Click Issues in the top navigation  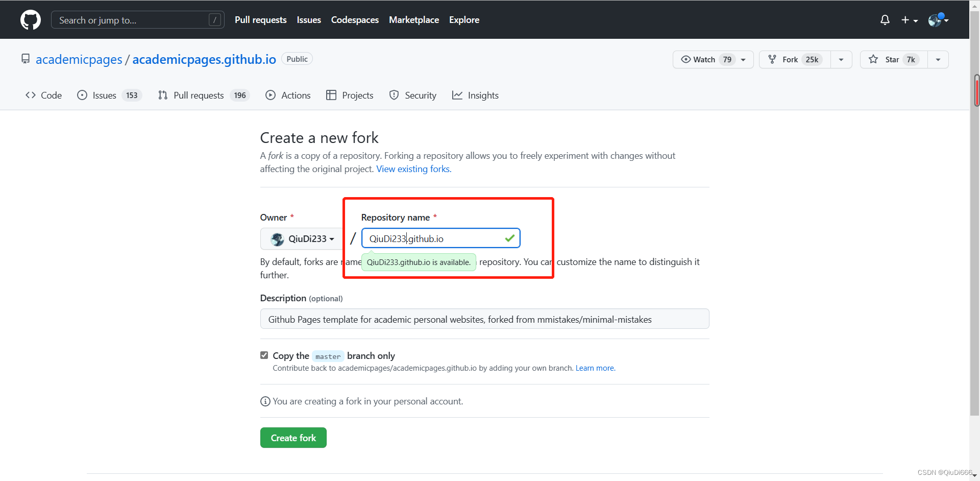click(309, 20)
